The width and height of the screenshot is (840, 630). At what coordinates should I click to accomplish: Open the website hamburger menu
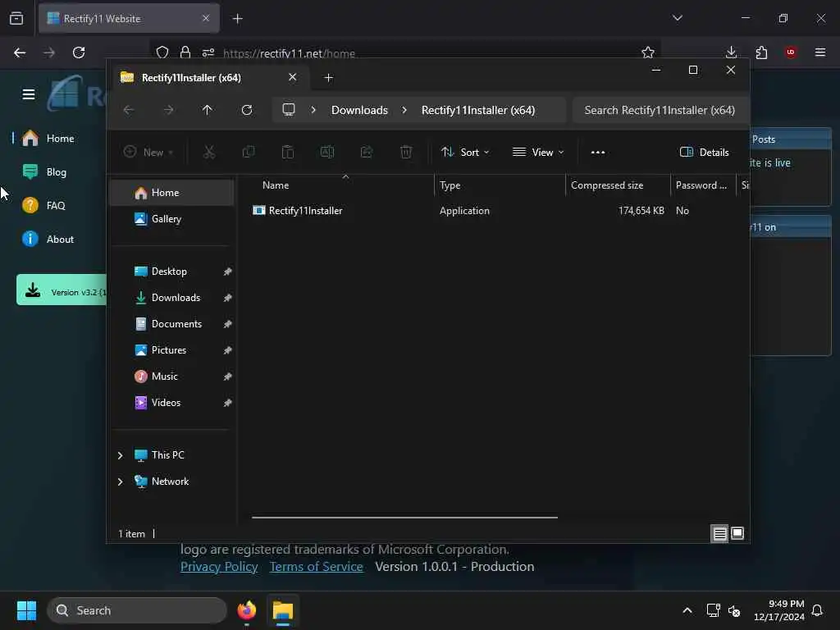coord(29,94)
